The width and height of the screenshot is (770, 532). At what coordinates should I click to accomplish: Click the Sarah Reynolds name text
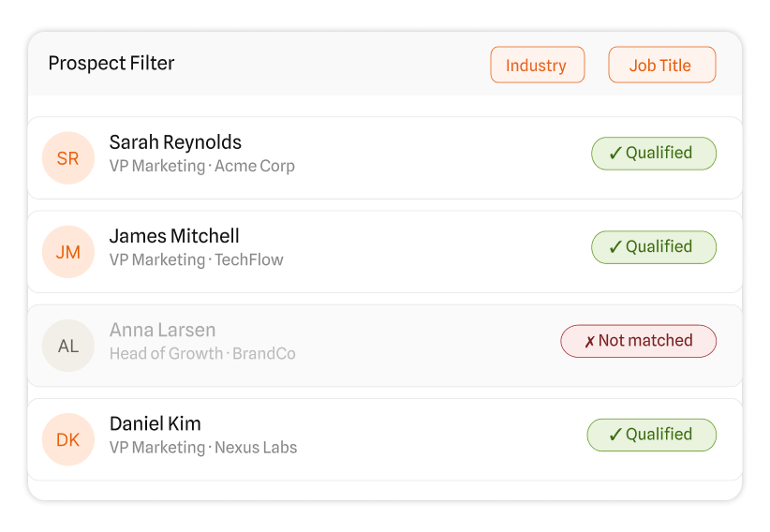[x=175, y=142]
